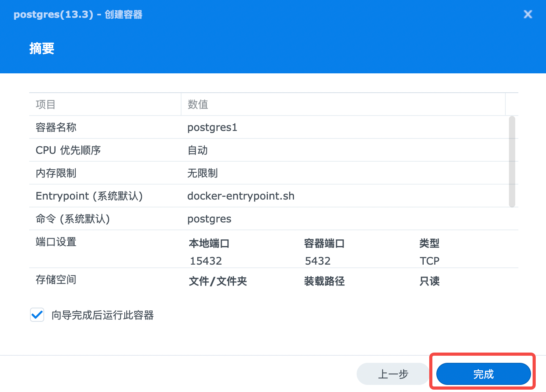
Task: Click the 自动 CPU priority value
Action: coord(198,150)
